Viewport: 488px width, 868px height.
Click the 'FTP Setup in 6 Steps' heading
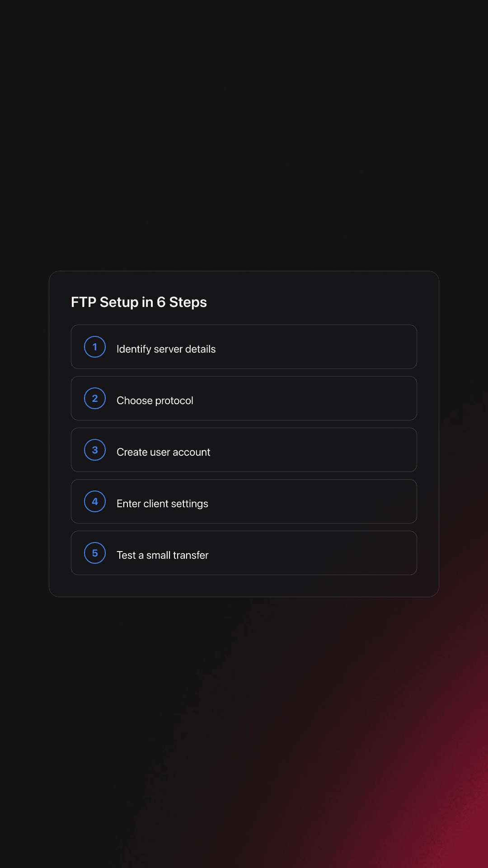pos(138,302)
